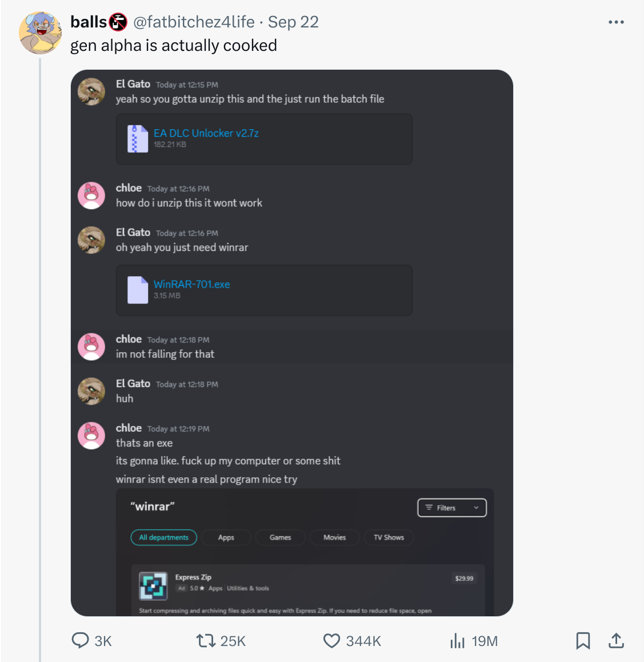
Task: Open the reply comment icon
Action: [x=80, y=640]
